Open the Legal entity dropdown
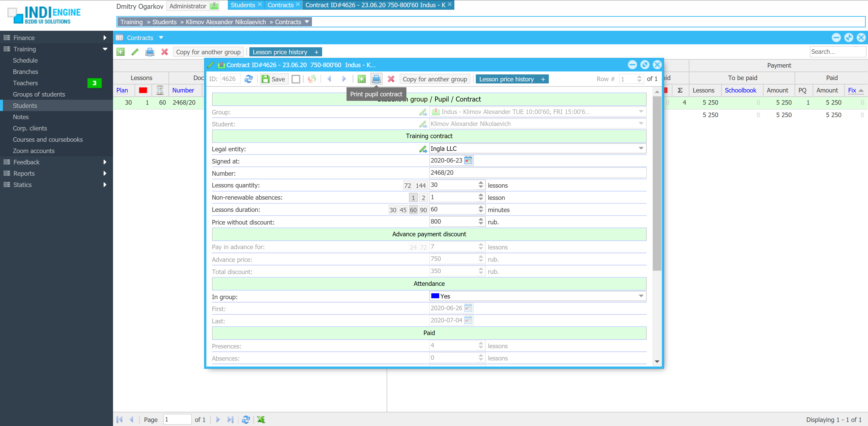Viewport: 868px width, 426px height. click(x=641, y=148)
